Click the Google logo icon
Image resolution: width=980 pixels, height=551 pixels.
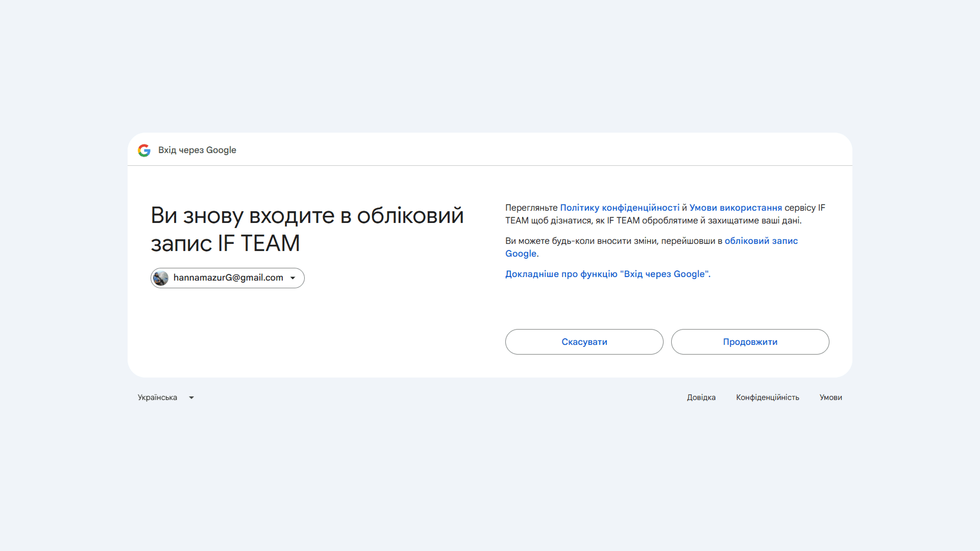(144, 150)
